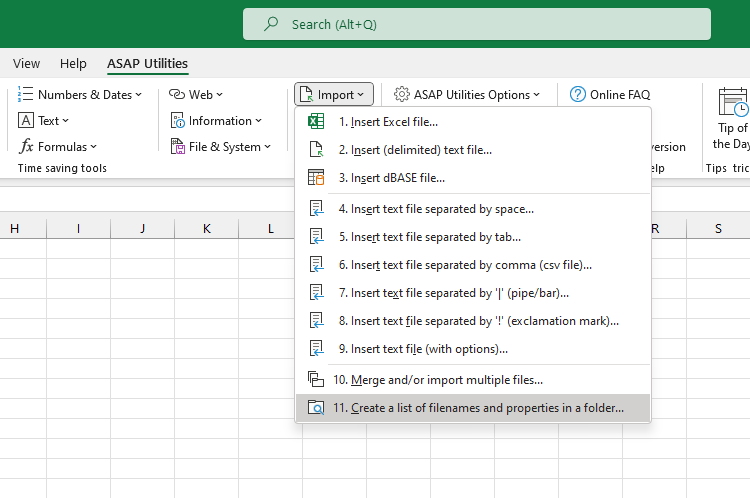This screenshot has height=498, width=750.
Task: Choose Insert text file separated by comma (csv)
Action: pyautogui.click(x=473, y=265)
